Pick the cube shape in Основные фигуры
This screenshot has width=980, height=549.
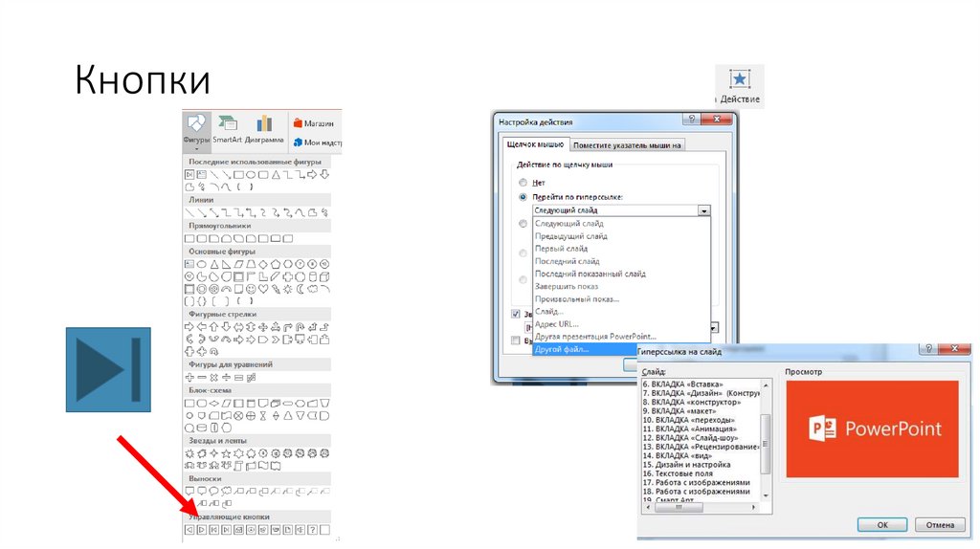pos(324,276)
